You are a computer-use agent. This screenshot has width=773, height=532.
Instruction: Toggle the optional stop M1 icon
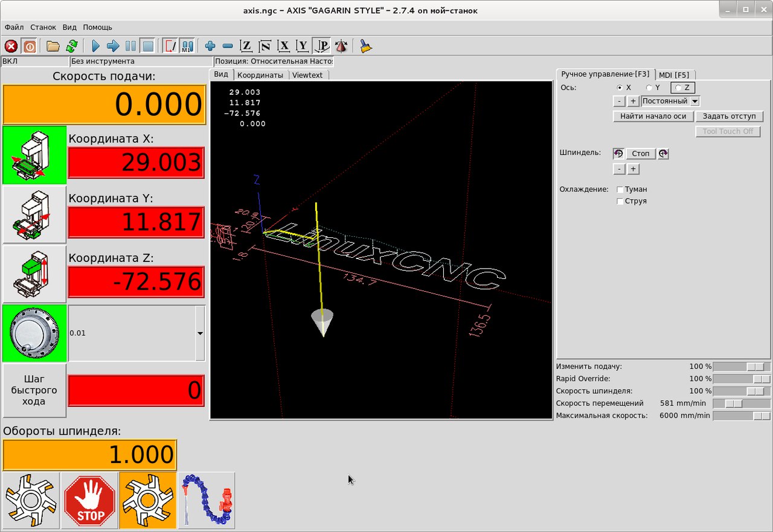(187, 46)
